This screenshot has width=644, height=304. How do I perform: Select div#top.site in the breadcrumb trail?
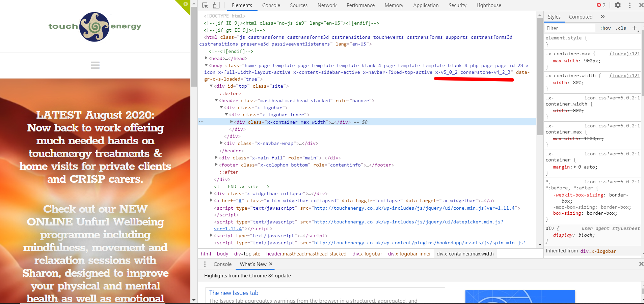[x=247, y=254]
